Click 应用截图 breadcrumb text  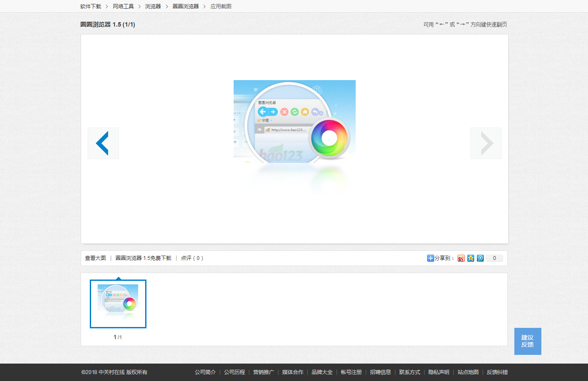coord(221,6)
